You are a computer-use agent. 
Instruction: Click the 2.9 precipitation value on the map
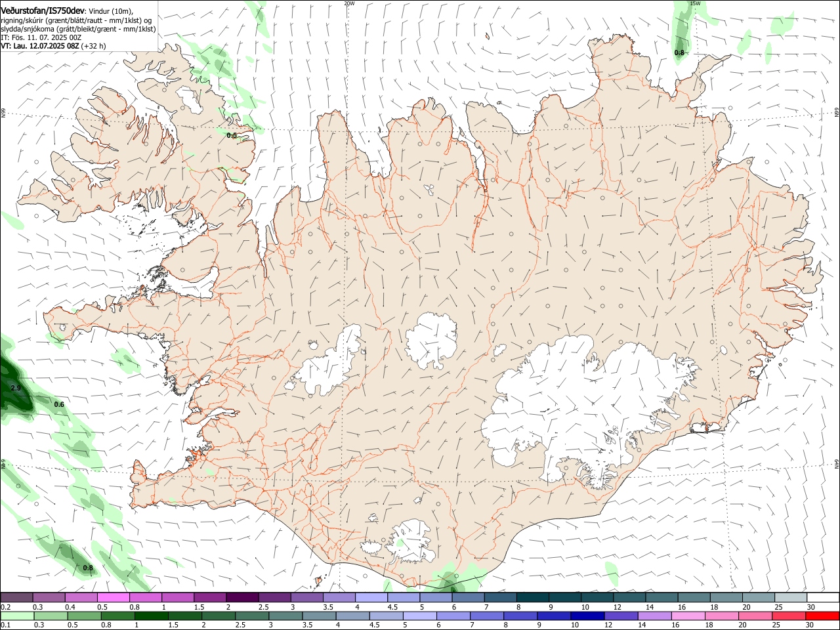click(16, 388)
